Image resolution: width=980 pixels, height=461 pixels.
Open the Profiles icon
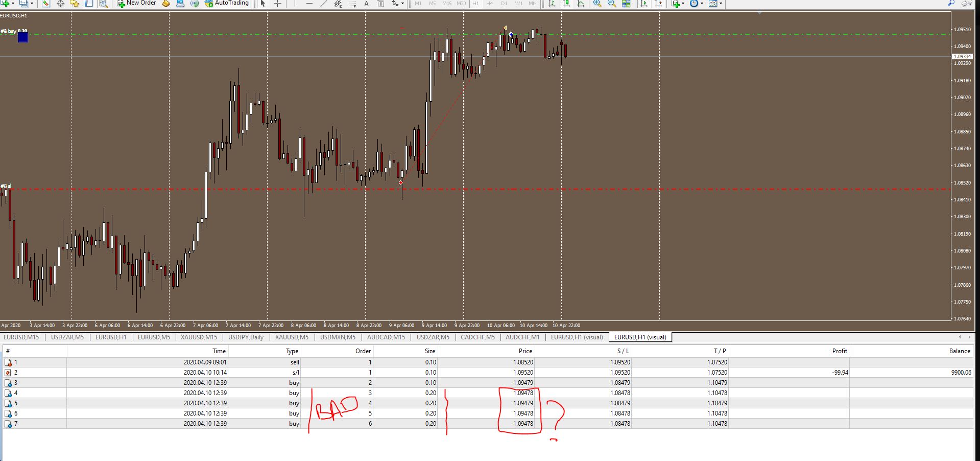point(23,4)
